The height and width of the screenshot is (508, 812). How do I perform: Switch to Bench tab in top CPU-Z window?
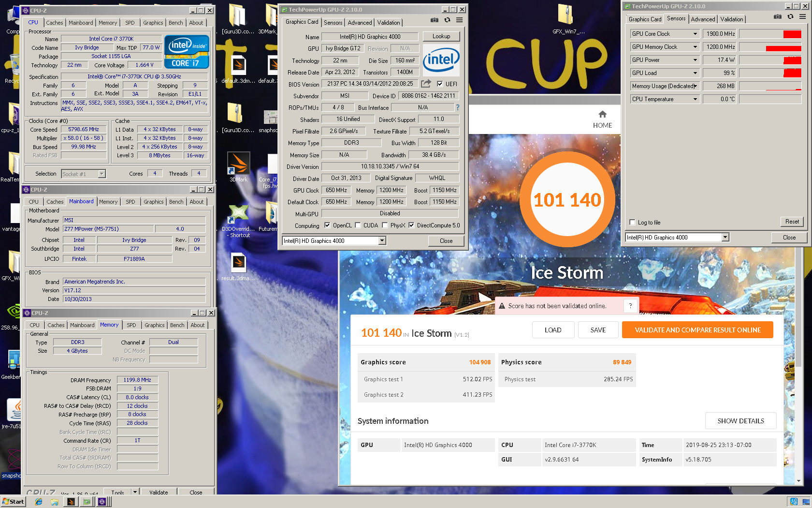[176, 23]
